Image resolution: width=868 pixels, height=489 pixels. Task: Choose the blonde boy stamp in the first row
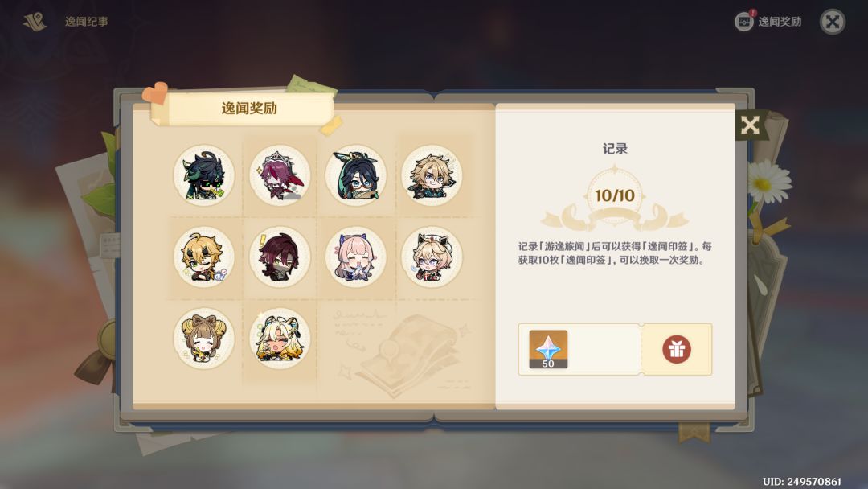pyautogui.click(x=432, y=175)
